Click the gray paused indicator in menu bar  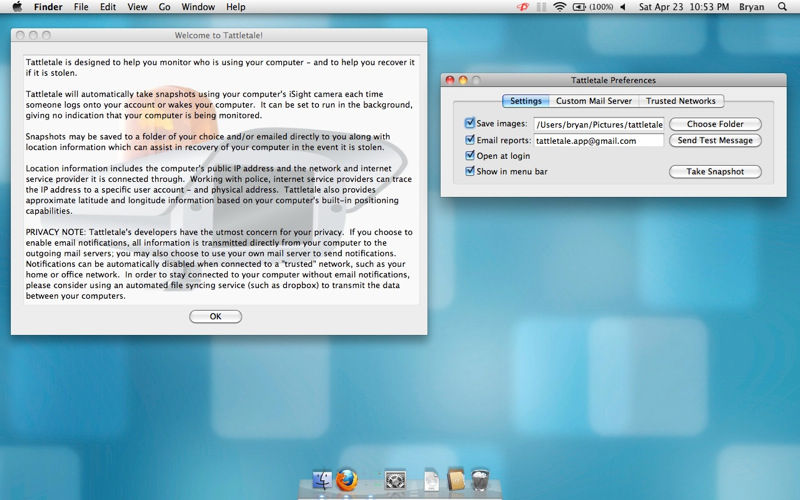[541, 7]
